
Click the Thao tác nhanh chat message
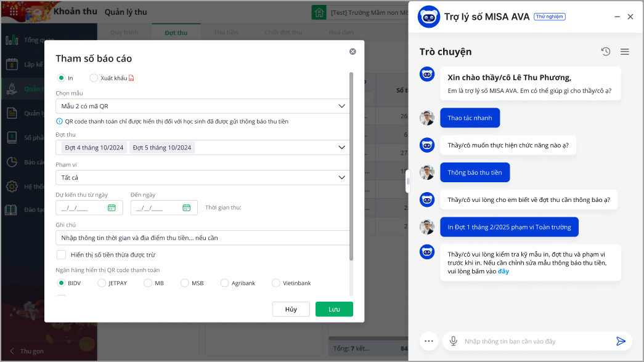(470, 118)
